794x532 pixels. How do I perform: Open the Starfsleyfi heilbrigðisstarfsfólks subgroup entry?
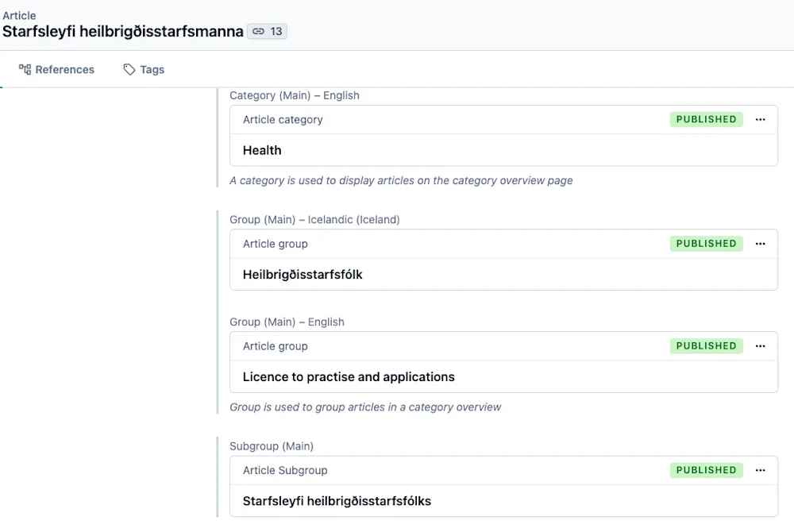[337, 501]
